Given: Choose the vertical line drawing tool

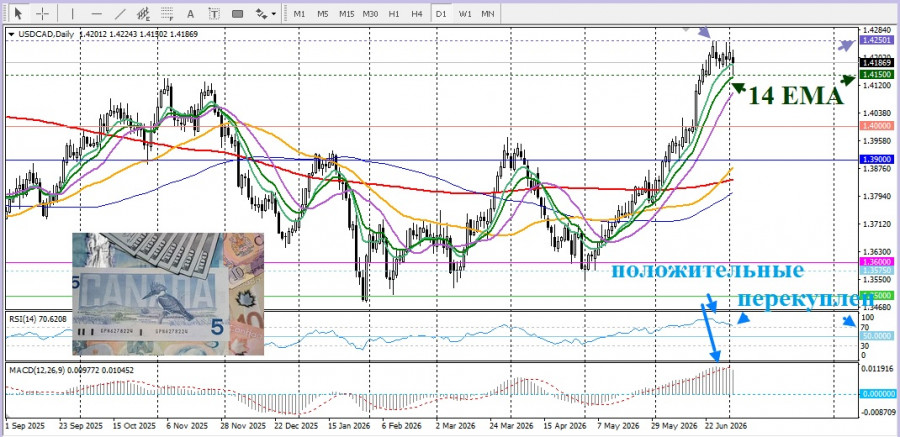Looking at the screenshot, I should (72, 13).
